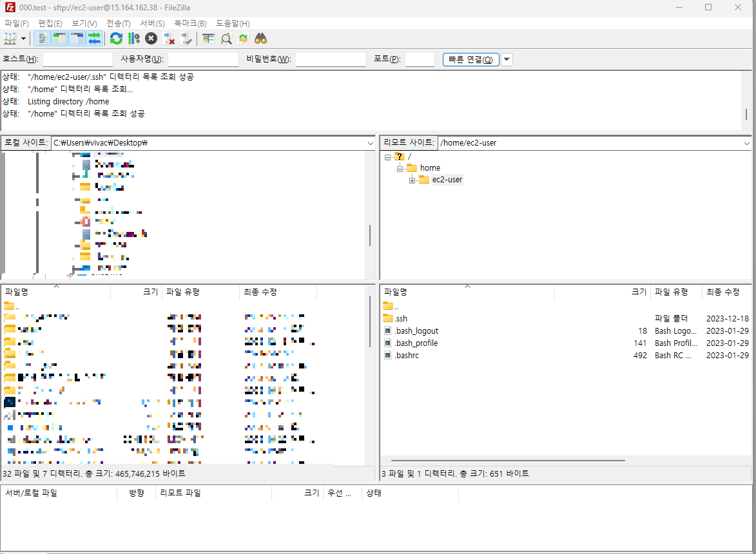756x554 pixels.
Task: Open the local site path dropdown
Action: tap(369, 143)
